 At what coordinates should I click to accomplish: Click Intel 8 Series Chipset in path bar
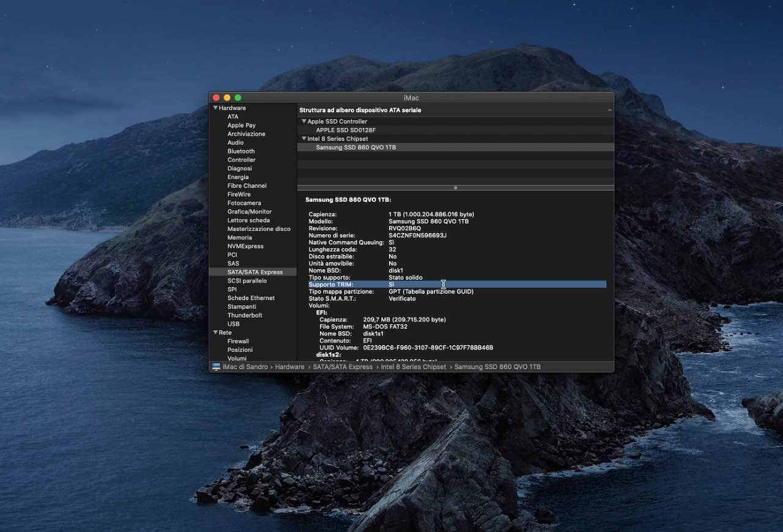coord(414,367)
